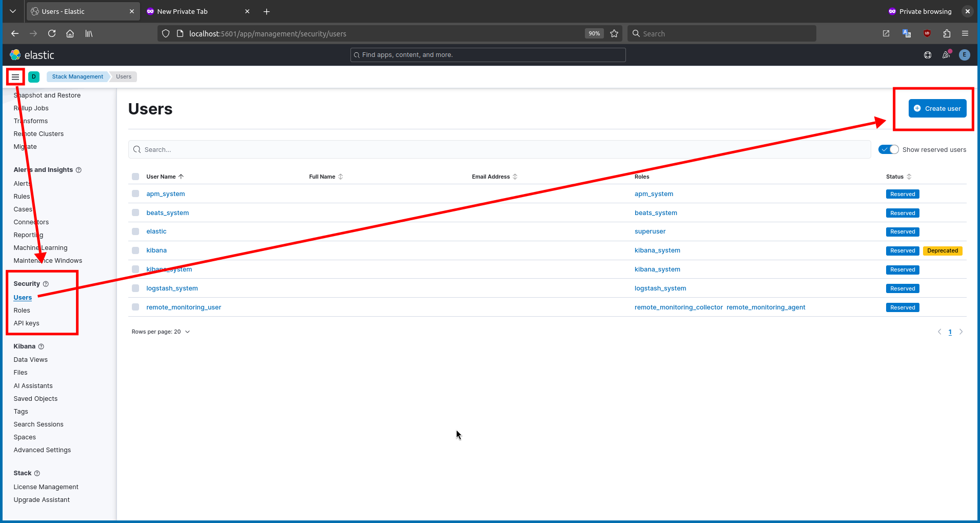Change the page zoom 90% indicator

tap(594, 33)
